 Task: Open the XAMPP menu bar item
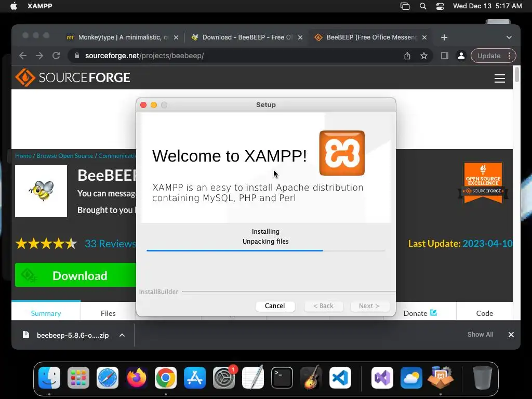[39, 6]
